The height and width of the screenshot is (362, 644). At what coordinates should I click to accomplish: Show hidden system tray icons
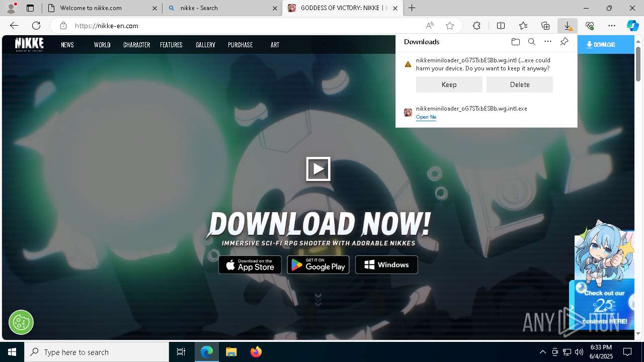point(542,352)
